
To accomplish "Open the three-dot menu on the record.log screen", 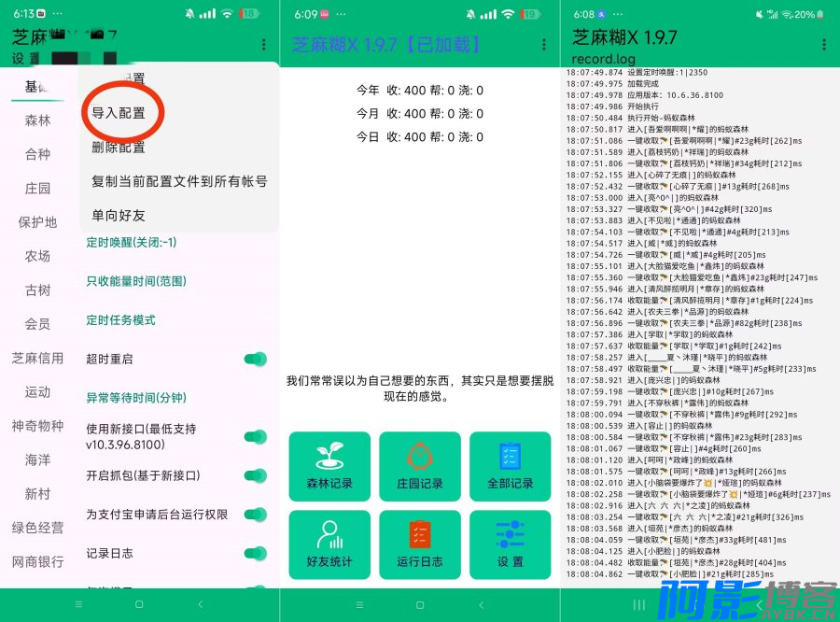I will tap(824, 45).
